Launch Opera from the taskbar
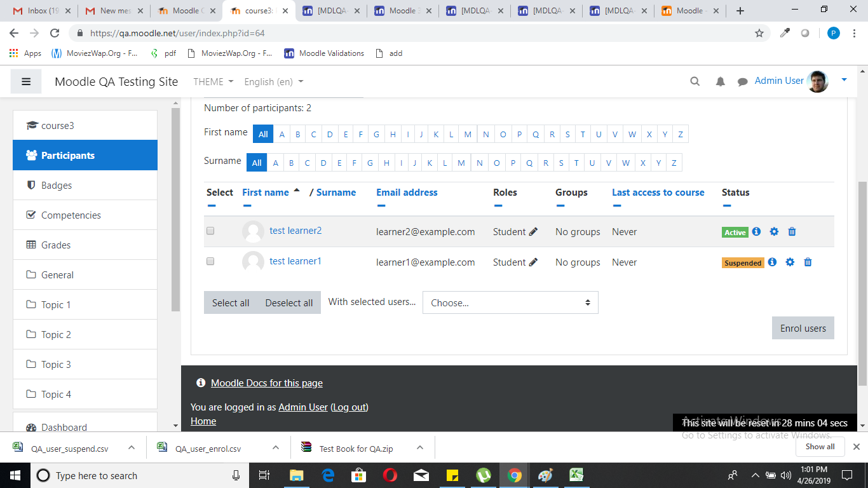The image size is (868, 488). point(390,475)
